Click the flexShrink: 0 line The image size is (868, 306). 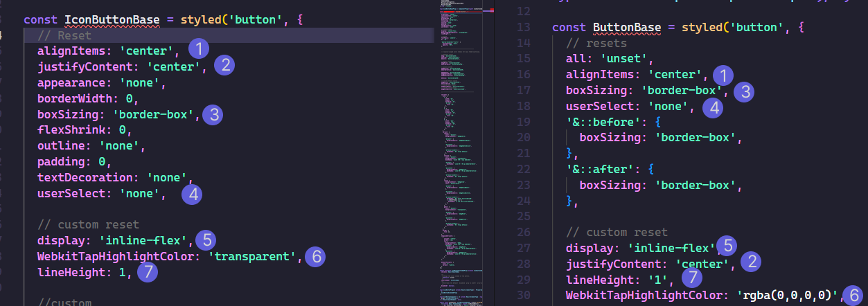click(85, 130)
